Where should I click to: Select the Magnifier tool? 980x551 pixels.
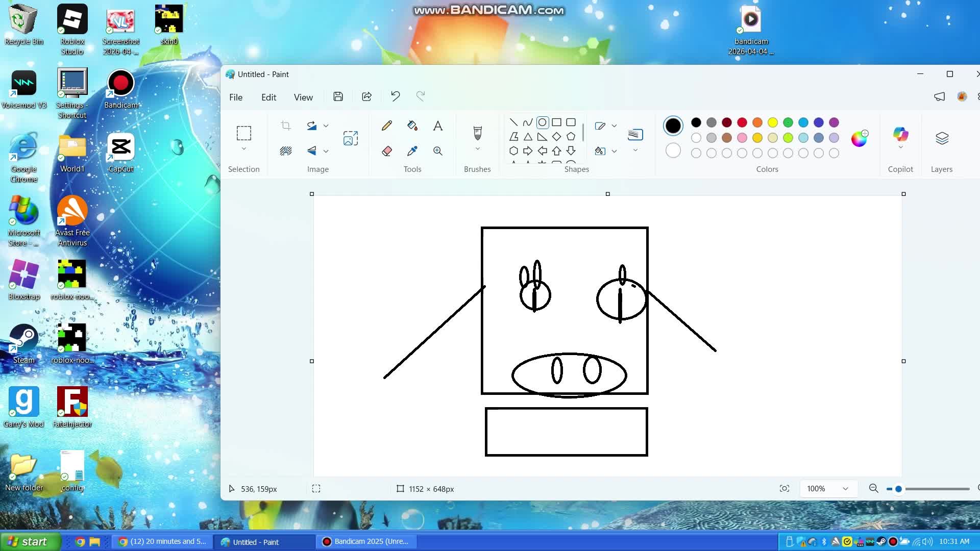[x=438, y=151]
